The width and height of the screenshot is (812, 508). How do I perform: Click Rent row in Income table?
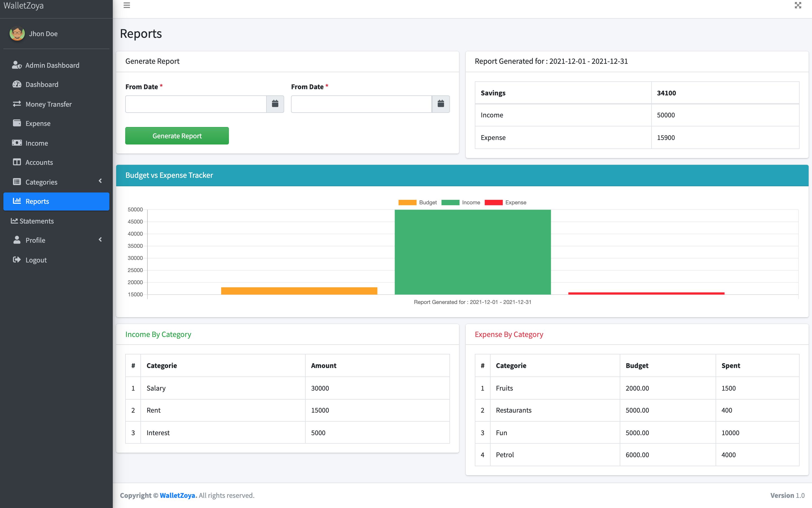coord(288,410)
